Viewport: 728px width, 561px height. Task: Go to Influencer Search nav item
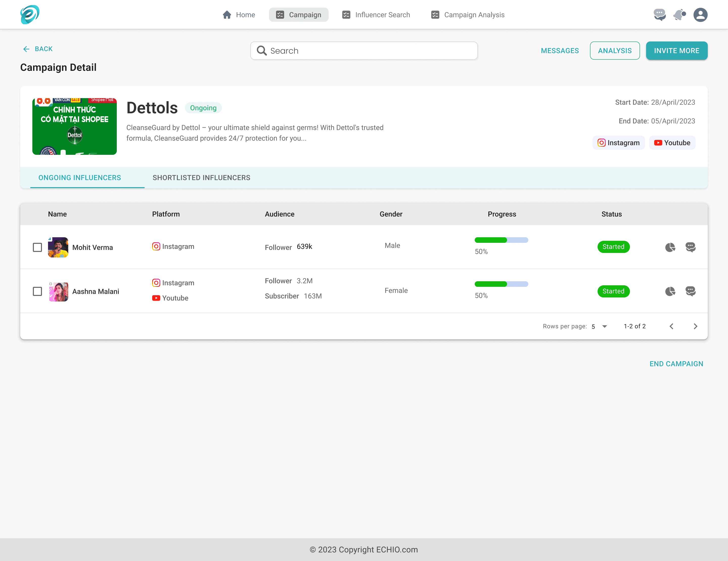376,15
